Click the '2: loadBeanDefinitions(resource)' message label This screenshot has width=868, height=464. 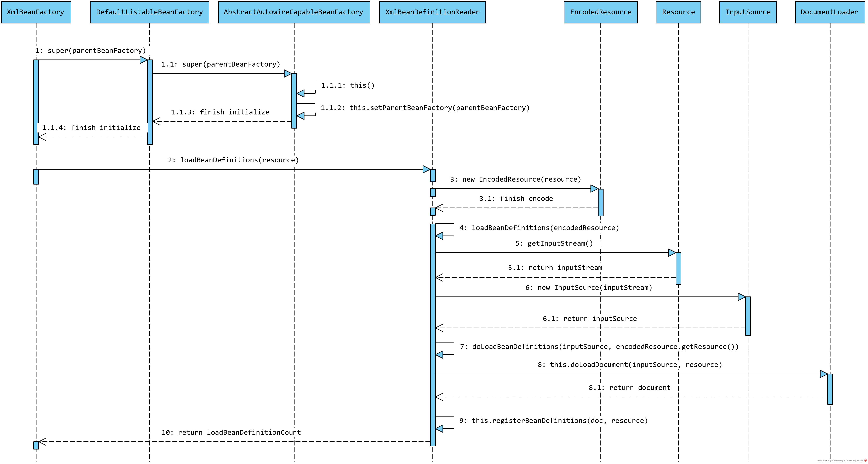[x=233, y=160]
